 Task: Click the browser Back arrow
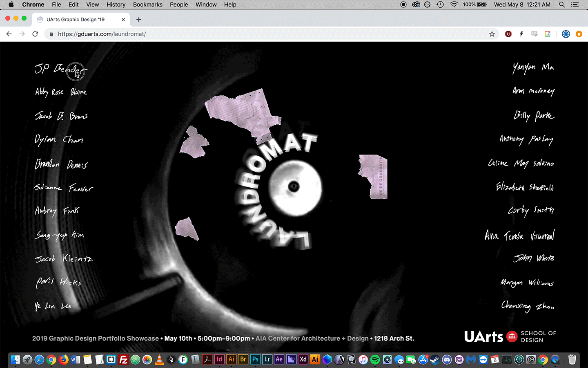tap(9, 34)
